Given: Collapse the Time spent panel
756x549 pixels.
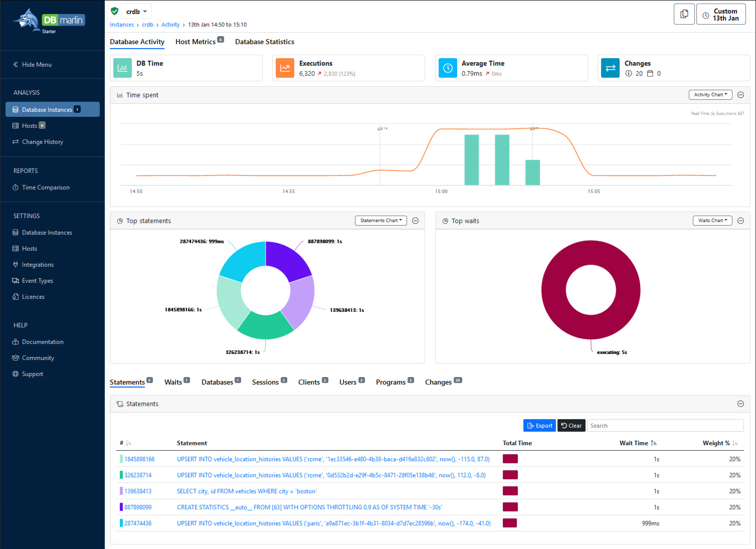Looking at the screenshot, I should coord(741,95).
